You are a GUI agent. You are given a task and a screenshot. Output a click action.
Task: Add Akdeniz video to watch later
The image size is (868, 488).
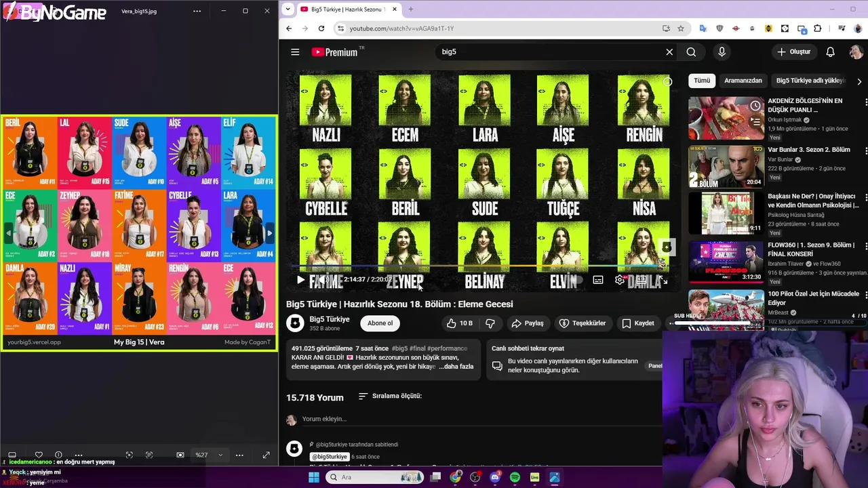point(755,106)
